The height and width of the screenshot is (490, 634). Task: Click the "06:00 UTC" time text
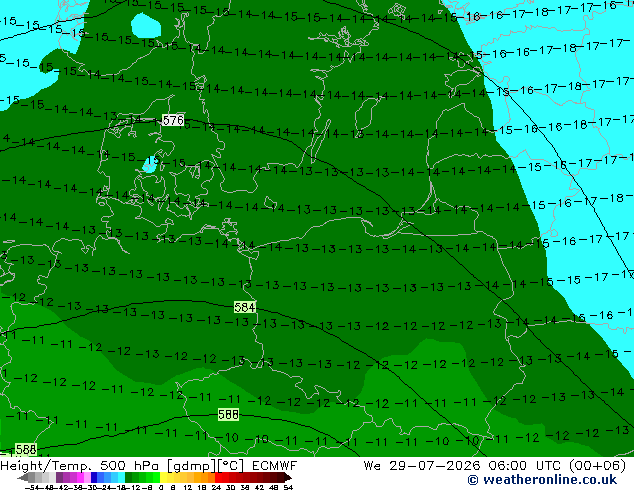[526, 466]
